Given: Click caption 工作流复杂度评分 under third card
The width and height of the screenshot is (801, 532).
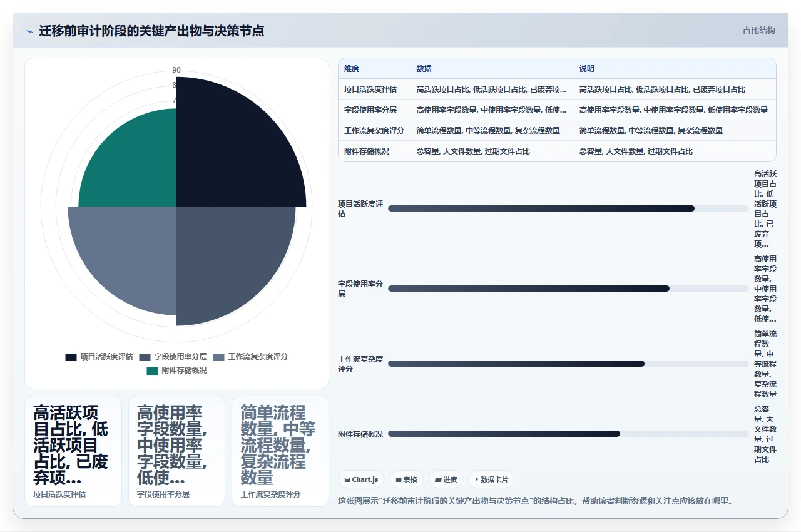Looking at the screenshot, I should 271,494.
